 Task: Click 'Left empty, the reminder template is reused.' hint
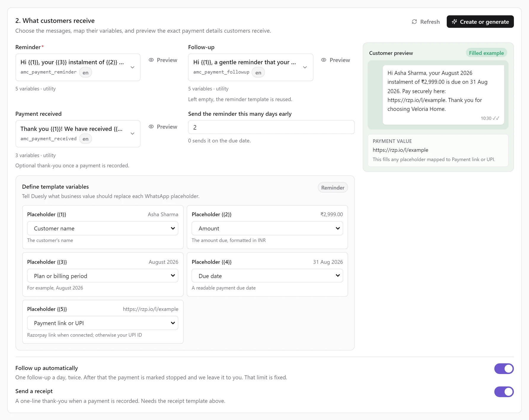point(240,99)
